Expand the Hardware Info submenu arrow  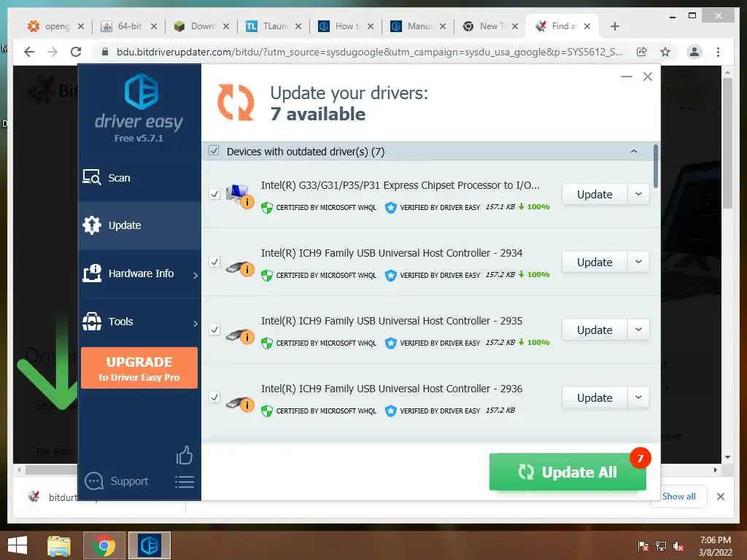(x=196, y=275)
